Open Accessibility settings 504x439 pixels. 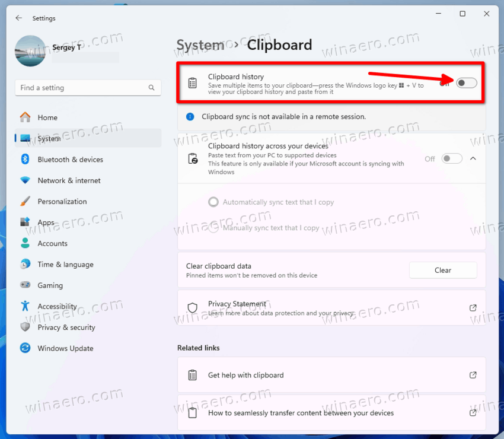tap(88, 306)
